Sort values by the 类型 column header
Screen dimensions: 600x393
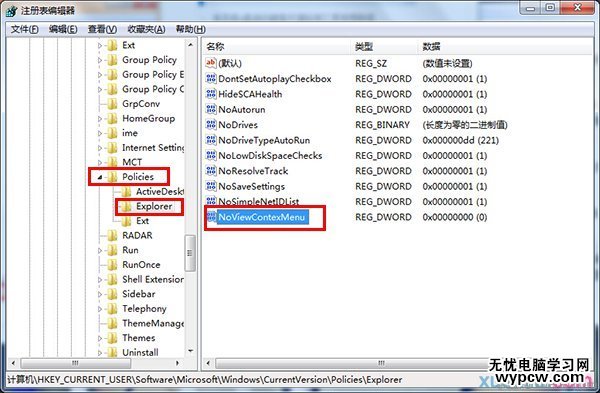point(385,47)
